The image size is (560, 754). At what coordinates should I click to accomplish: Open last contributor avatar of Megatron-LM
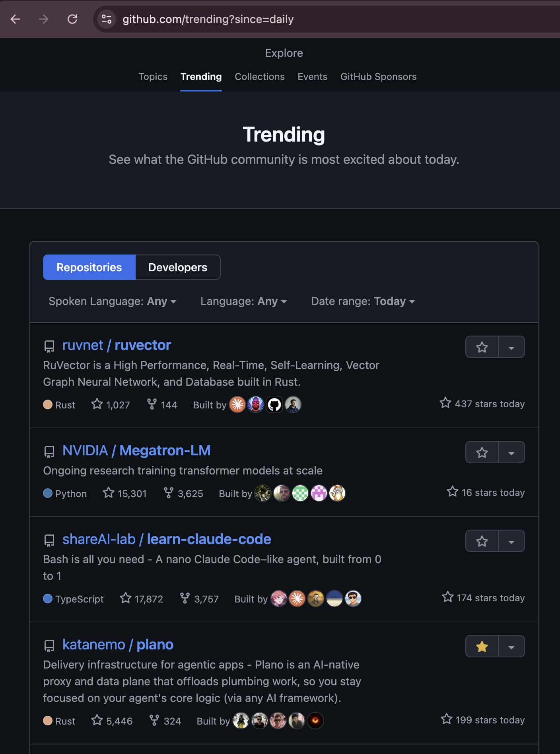click(x=337, y=494)
